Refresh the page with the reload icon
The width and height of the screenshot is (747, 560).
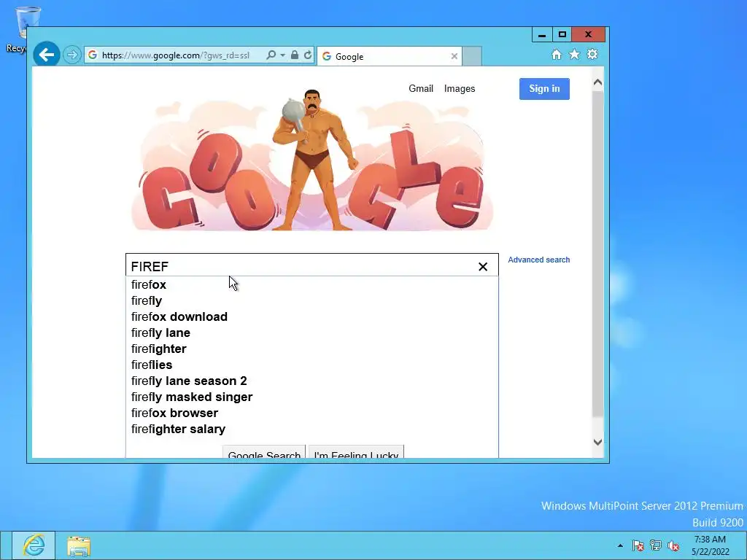click(x=308, y=55)
